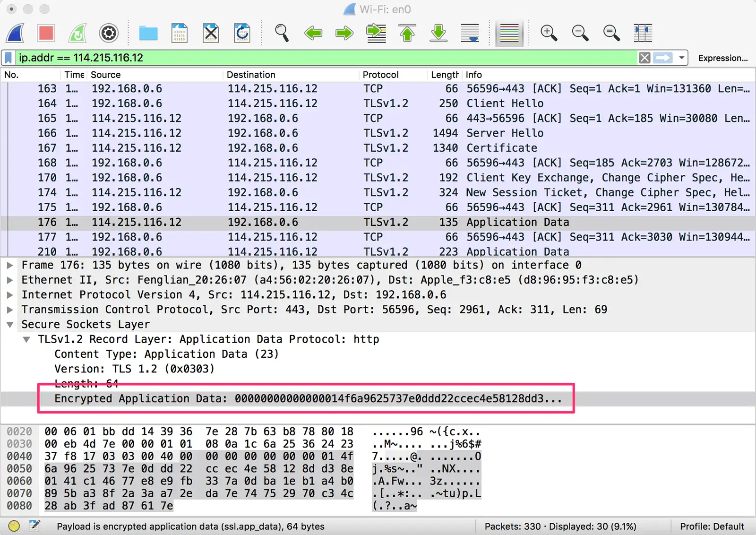The image size is (756, 535).
Task: Clear the display filter
Action: (644, 58)
